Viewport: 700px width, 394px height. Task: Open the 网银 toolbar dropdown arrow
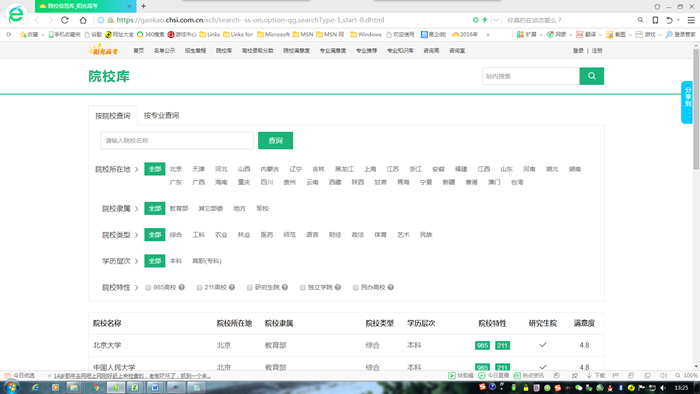click(x=571, y=35)
